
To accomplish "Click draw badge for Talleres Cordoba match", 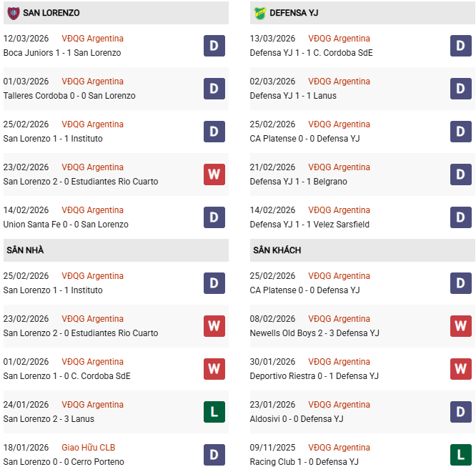I will tap(214, 89).
